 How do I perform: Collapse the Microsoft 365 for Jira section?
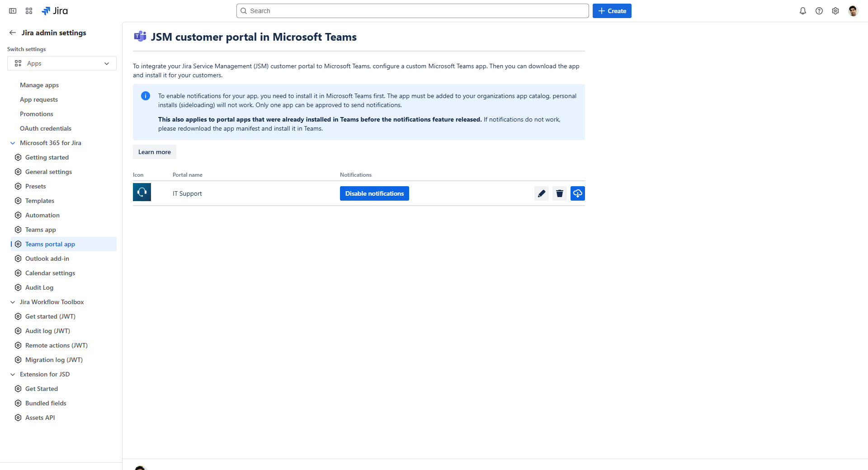click(x=13, y=143)
